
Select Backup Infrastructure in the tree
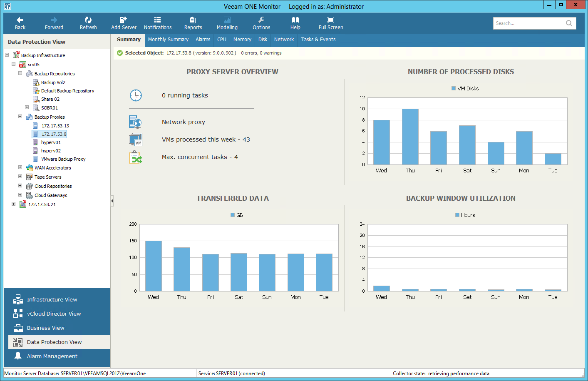point(43,55)
